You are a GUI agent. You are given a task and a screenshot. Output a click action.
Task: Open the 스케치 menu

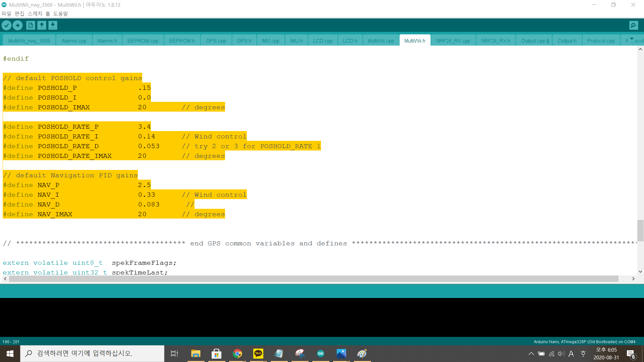(35, 14)
